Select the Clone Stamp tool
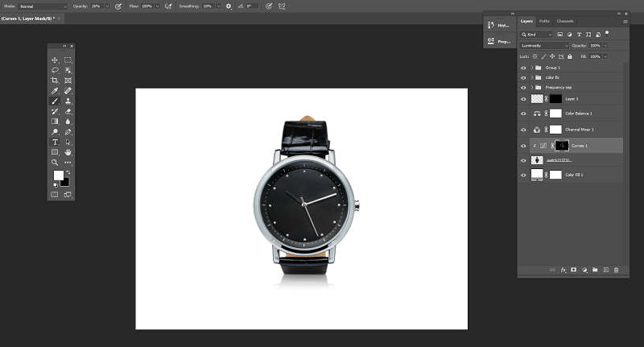This screenshot has width=644, height=347. [68, 101]
